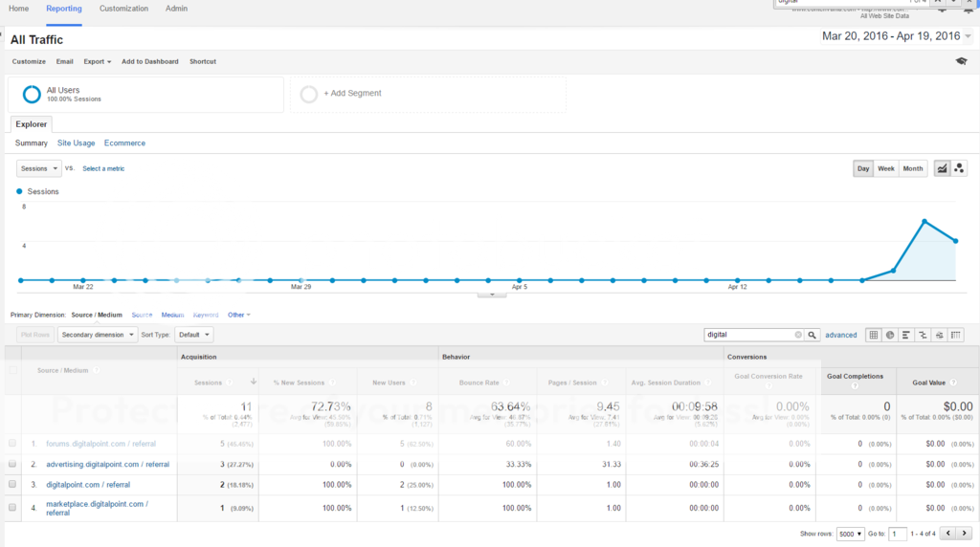Tick the digitalpoint.com / referral row checkbox

12,484
